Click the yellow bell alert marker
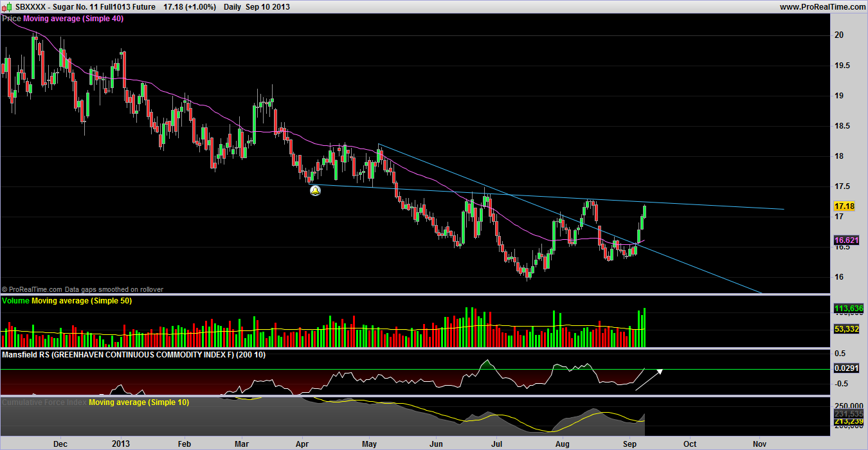The image size is (868, 450). click(x=315, y=190)
